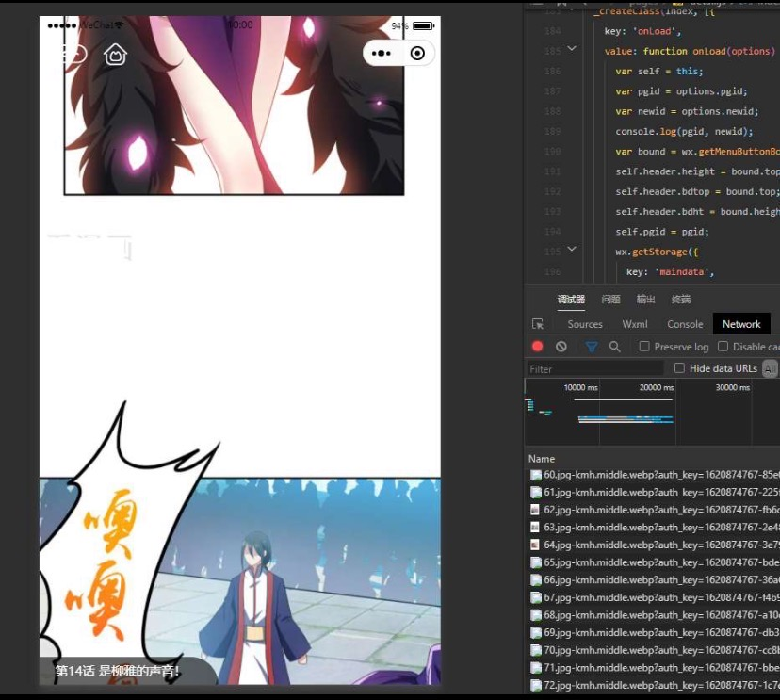Click the chapter title 第14话 label
This screenshot has width=780, height=700.
[x=117, y=671]
